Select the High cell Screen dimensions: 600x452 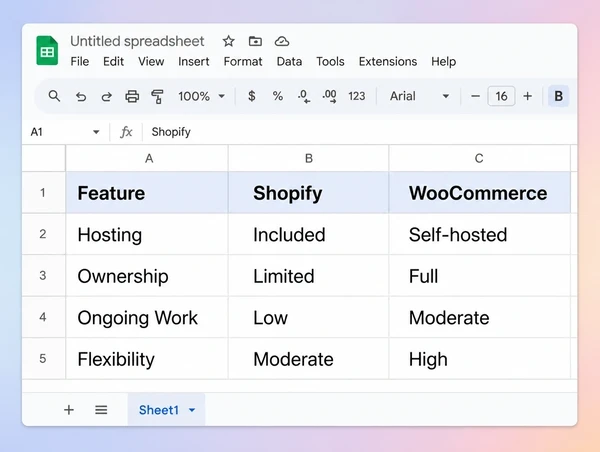click(480, 358)
